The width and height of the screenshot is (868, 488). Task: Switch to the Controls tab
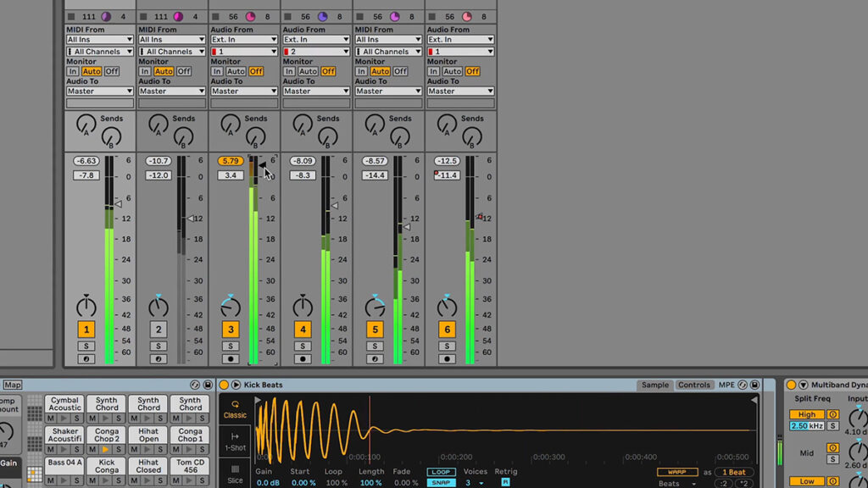pyautogui.click(x=693, y=385)
